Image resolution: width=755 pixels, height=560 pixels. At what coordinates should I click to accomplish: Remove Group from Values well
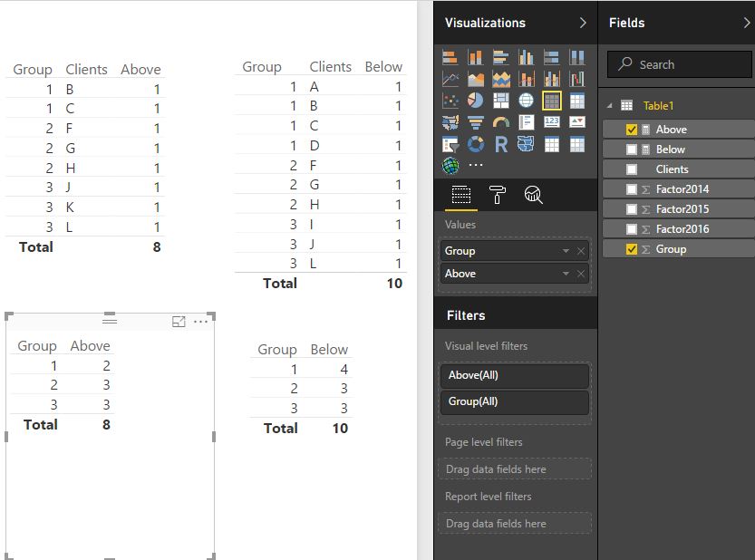(581, 251)
